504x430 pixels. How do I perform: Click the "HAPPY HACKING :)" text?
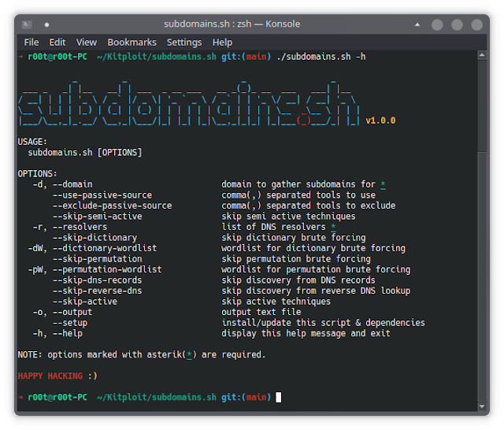tap(57, 376)
